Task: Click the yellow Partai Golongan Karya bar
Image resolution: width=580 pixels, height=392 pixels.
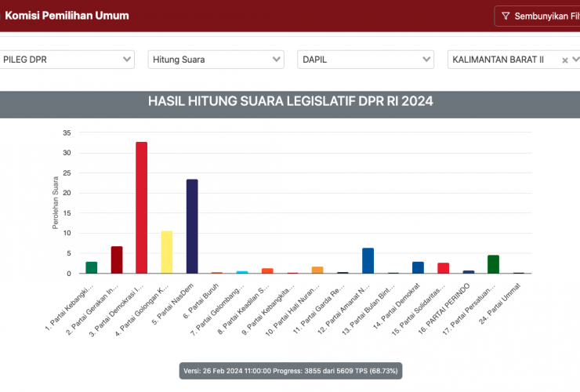Action: (x=167, y=252)
